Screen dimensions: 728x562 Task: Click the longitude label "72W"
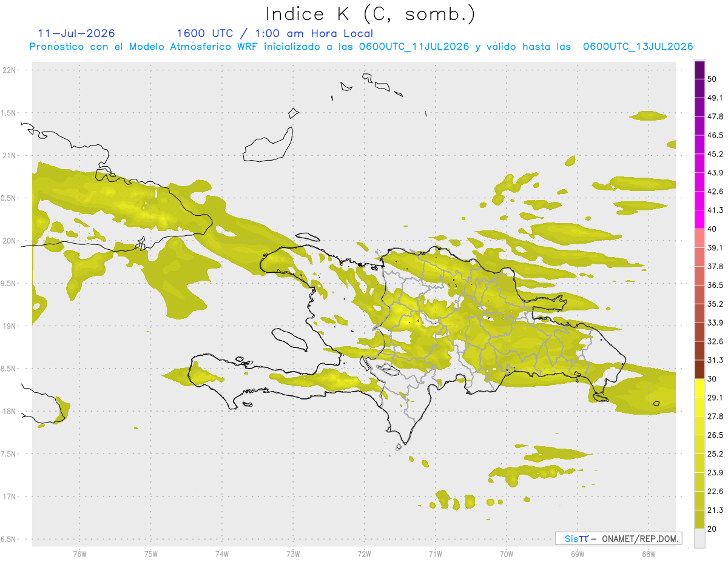tap(364, 554)
